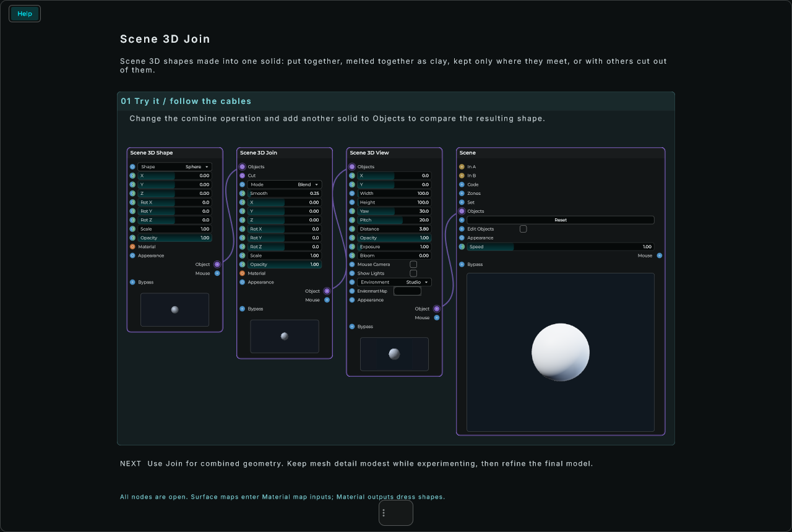The width and height of the screenshot is (792, 532).
Task: Adjust the Pitch slider in Scene 3D View
Action: 394,220
